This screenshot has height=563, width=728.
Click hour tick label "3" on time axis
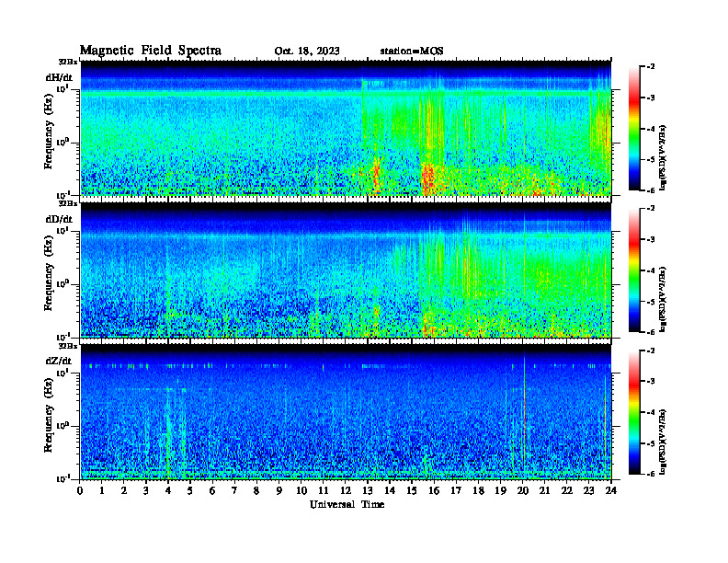tap(146, 491)
